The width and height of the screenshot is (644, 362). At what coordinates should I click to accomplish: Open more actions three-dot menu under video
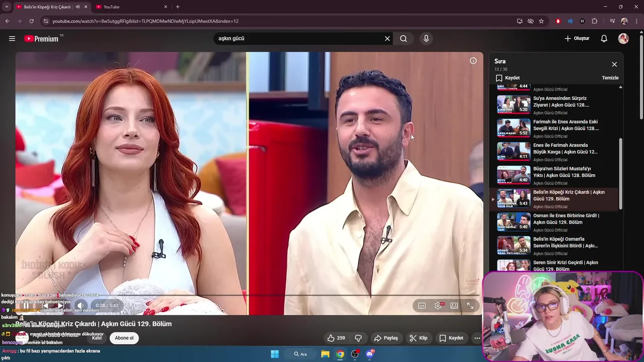coord(477,338)
